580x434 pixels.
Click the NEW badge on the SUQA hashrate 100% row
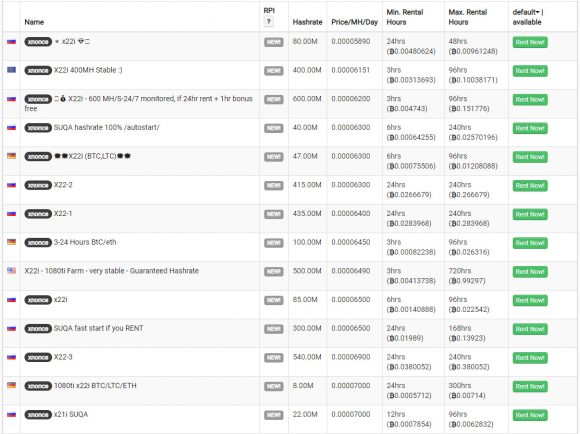(273, 128)
